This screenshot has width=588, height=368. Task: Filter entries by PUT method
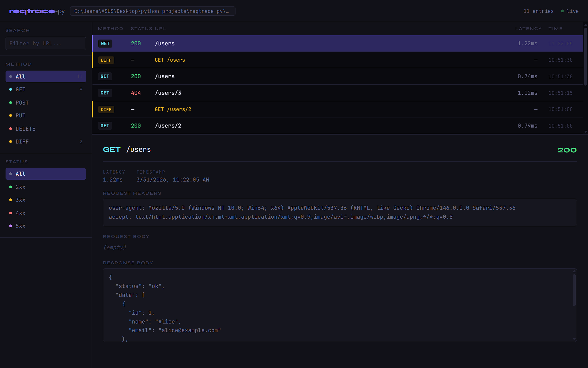46,116
